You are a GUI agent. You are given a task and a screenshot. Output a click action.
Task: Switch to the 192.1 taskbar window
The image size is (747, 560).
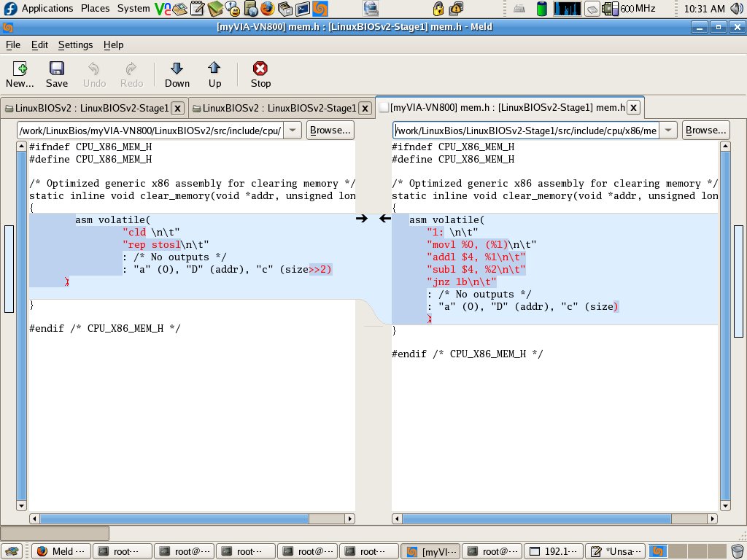click(x=554, y=551)
